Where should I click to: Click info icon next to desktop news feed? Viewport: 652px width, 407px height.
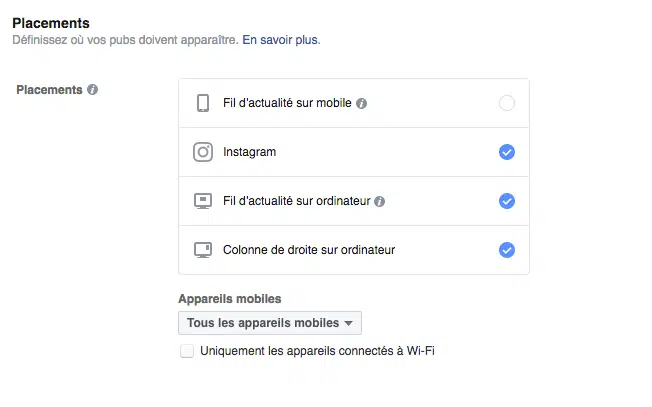tap(380, 201)
